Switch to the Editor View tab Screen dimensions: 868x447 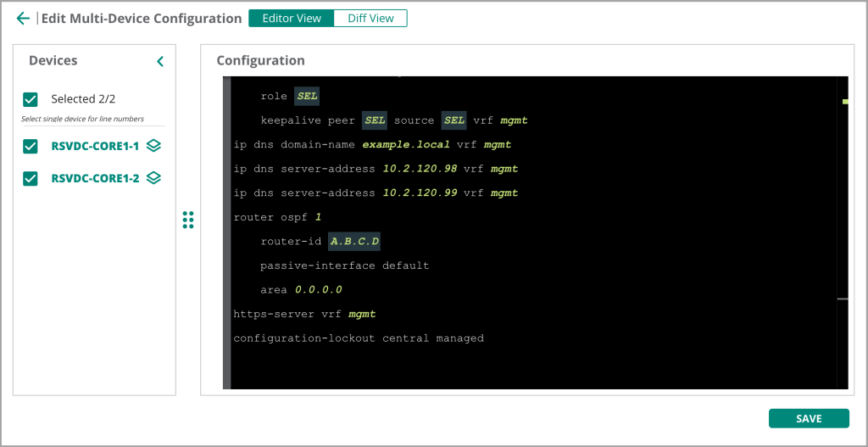292,18
